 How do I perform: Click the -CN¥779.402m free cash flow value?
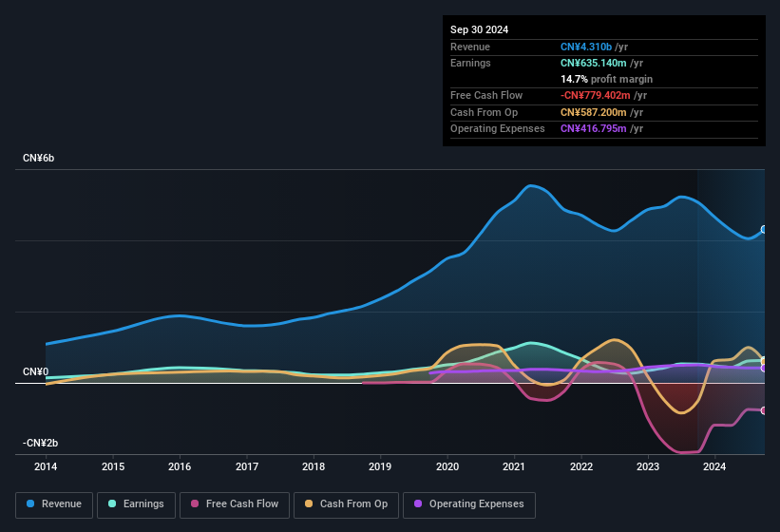[596, 95]
